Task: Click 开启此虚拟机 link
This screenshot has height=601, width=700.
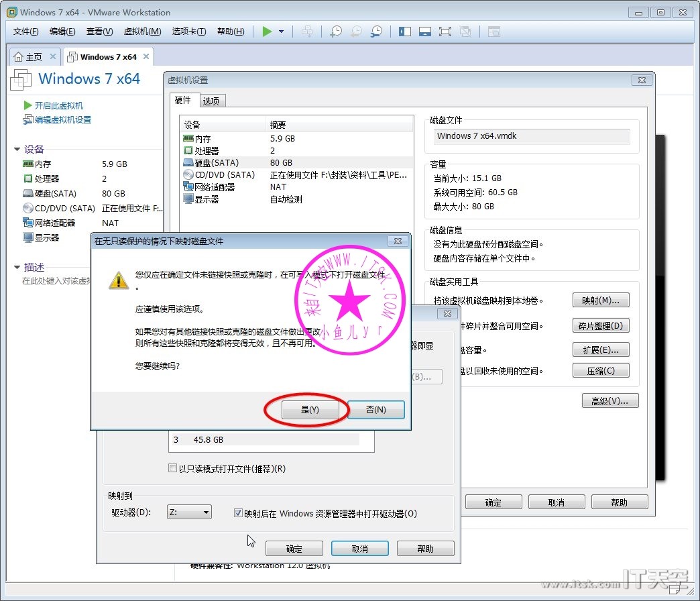Action: (58, 105)
